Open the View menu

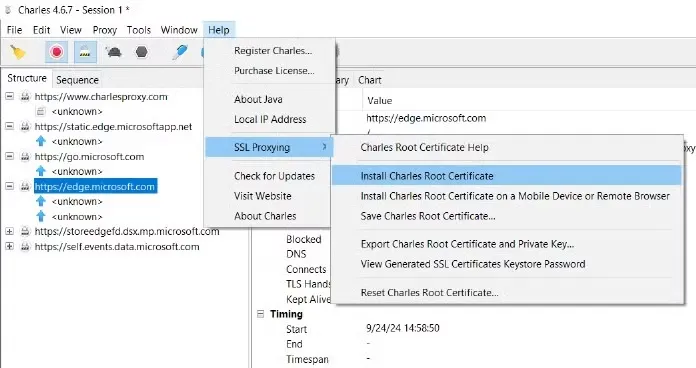pos(71,30)
